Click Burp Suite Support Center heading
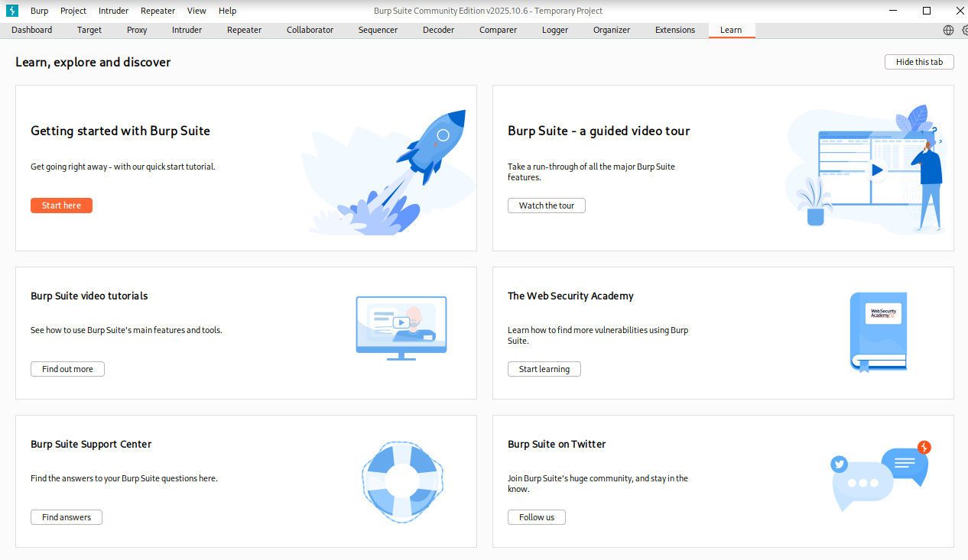Image resolution: width=968 pixels, height=560 pixels. coord(91,444)
